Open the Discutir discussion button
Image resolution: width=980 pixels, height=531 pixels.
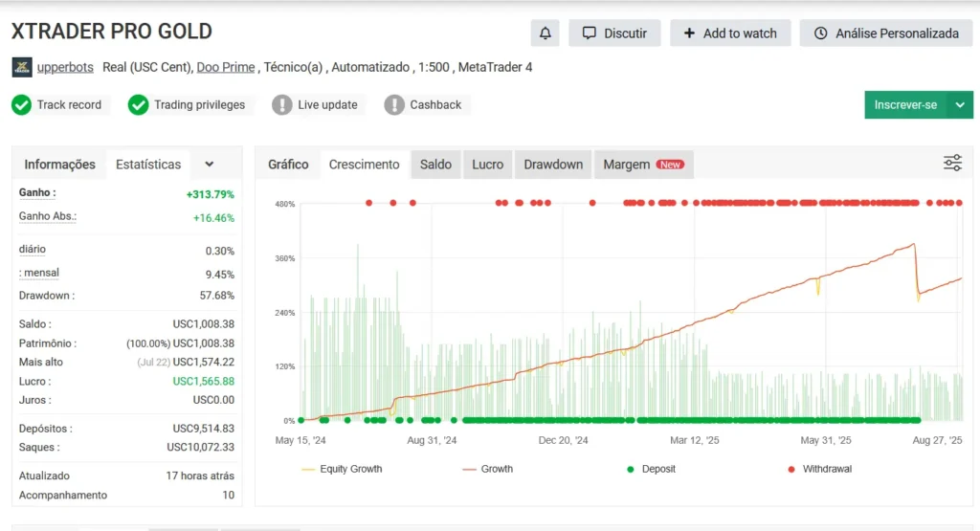coord(614,33)
